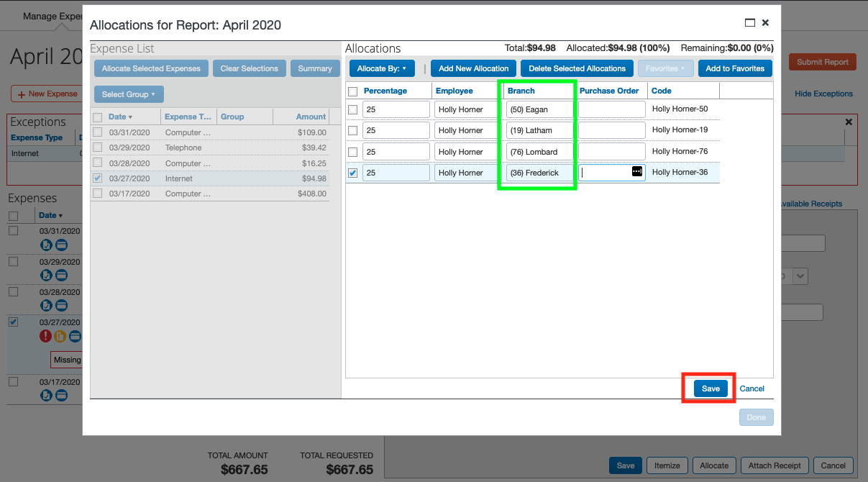Screen dimensions: 868x482
Task: Click Branch field showing (19) Latham
Action: (540, 130)
